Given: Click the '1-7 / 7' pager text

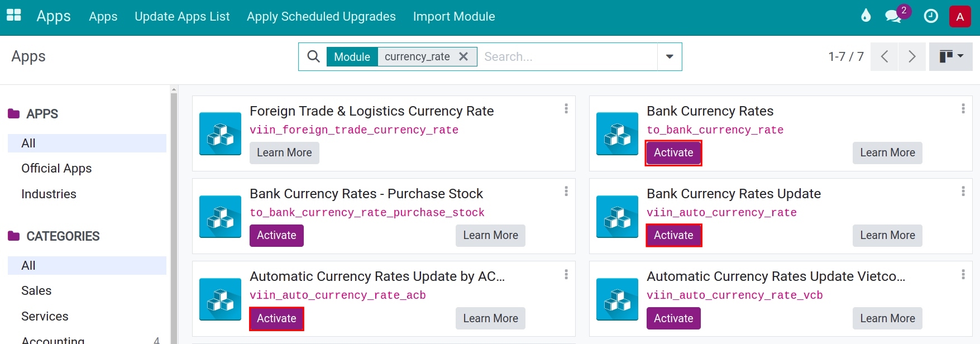Looking at the screenshot, I should coord(845,56).
